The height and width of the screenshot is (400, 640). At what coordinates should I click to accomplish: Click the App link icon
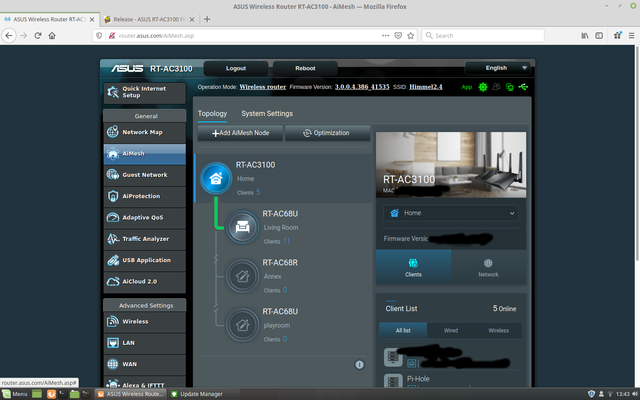[x=467, y=87]
